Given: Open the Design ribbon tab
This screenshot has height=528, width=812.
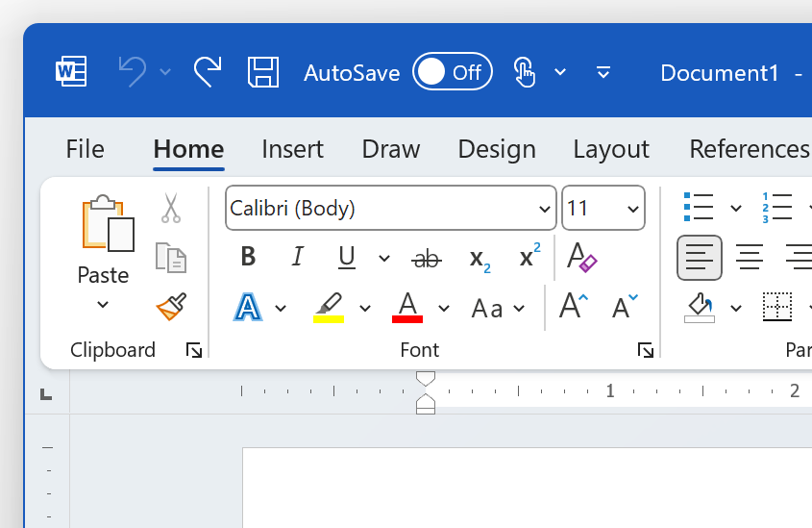Looking at the screenshot, I should [496, 149].
